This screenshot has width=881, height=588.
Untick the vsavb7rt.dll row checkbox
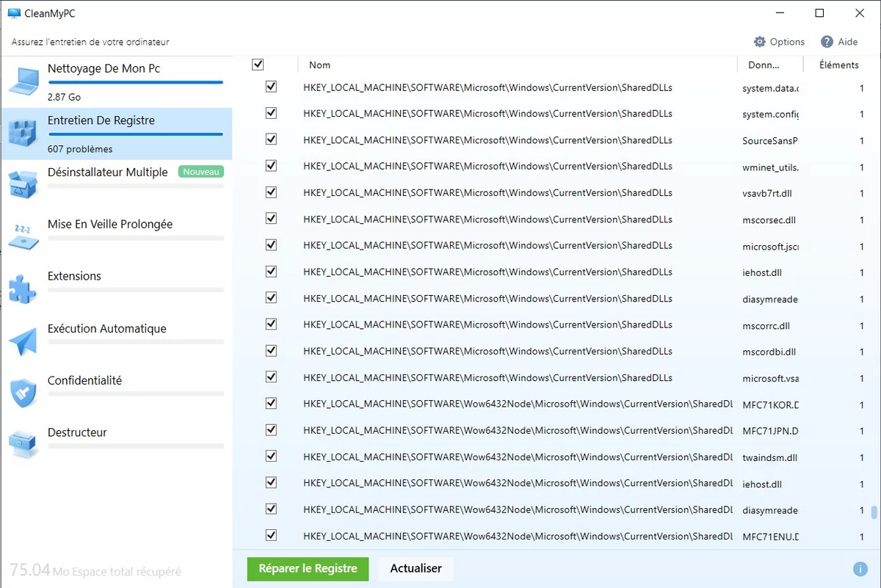[271, 192]
